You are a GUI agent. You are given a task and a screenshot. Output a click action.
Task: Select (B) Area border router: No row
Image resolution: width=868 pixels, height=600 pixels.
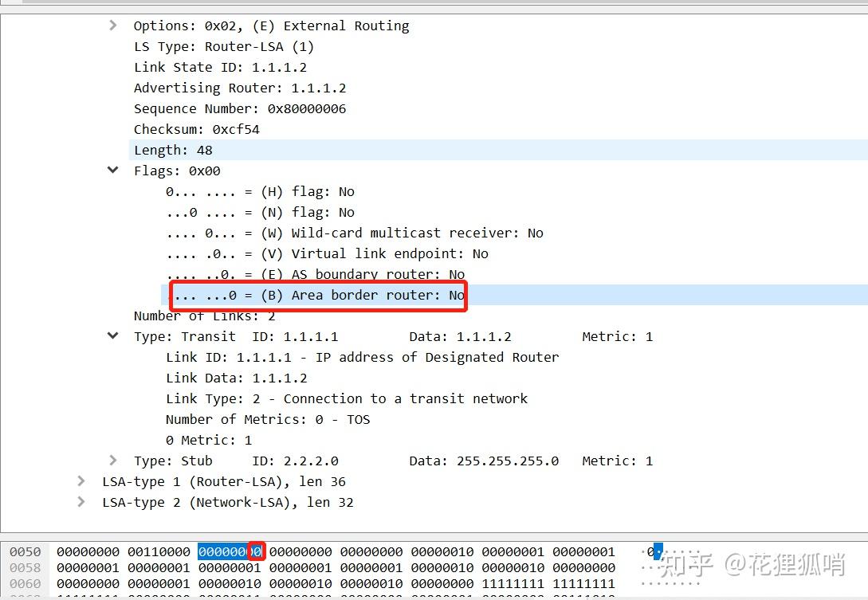514,295
